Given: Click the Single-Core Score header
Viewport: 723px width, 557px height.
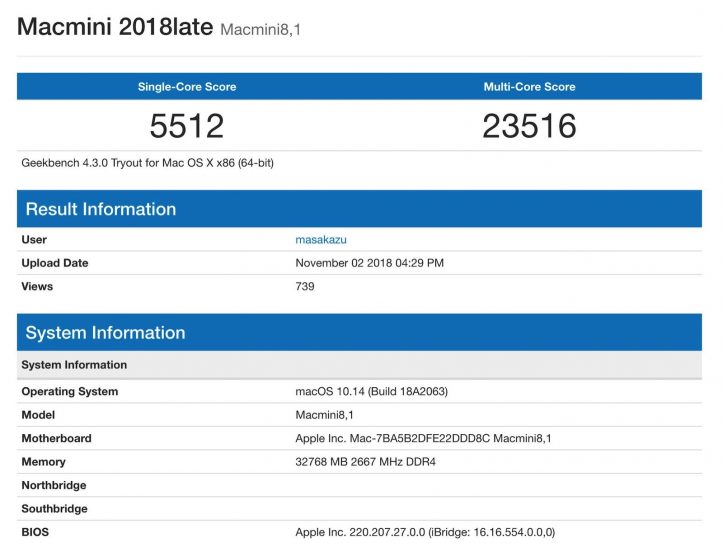Looking at the screenshot, I should pos(187,87).
